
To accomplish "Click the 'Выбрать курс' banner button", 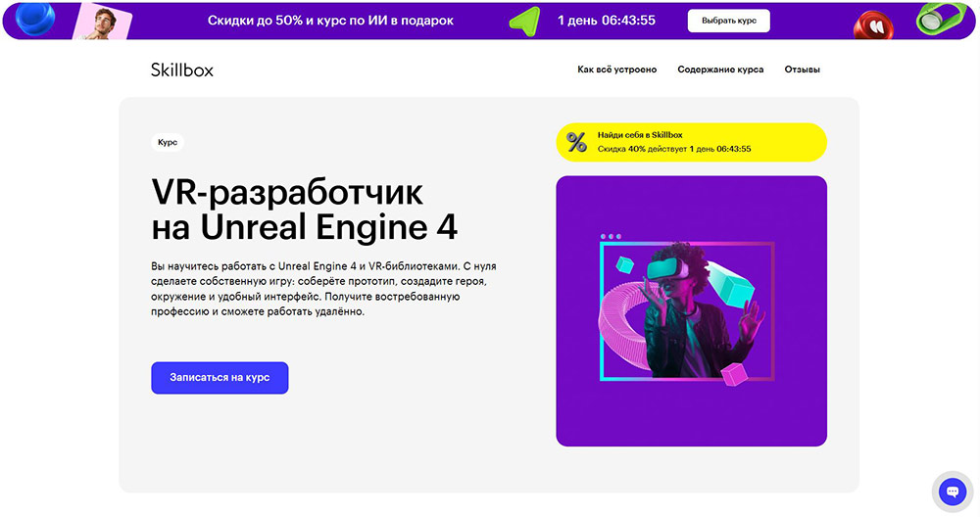I will (x=729, y=21).
